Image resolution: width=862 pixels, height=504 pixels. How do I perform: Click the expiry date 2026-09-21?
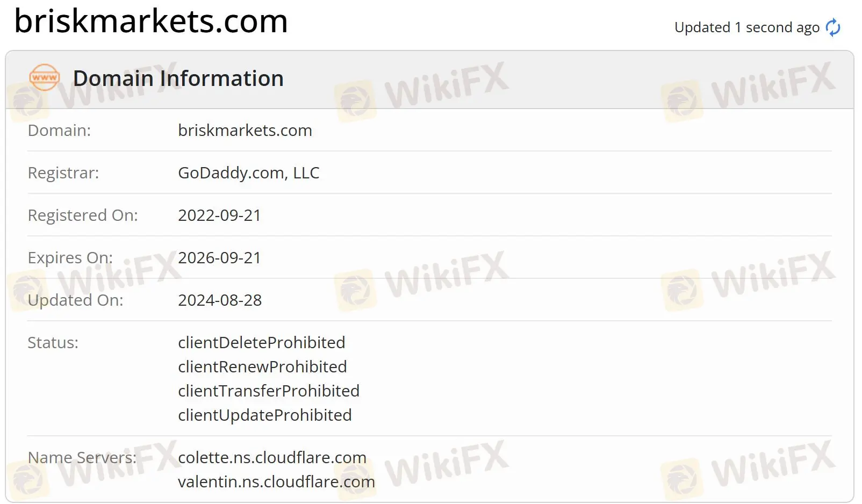click(219, 258)
